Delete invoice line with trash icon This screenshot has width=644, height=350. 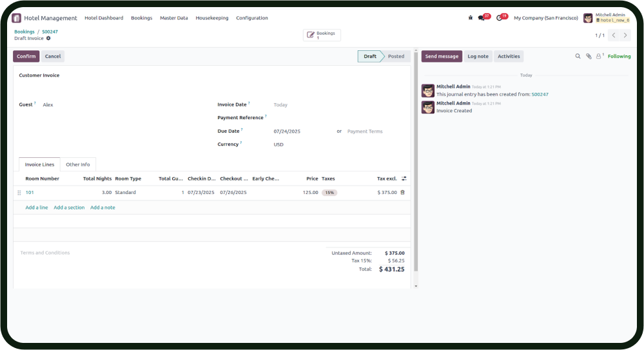click(403, 192)
